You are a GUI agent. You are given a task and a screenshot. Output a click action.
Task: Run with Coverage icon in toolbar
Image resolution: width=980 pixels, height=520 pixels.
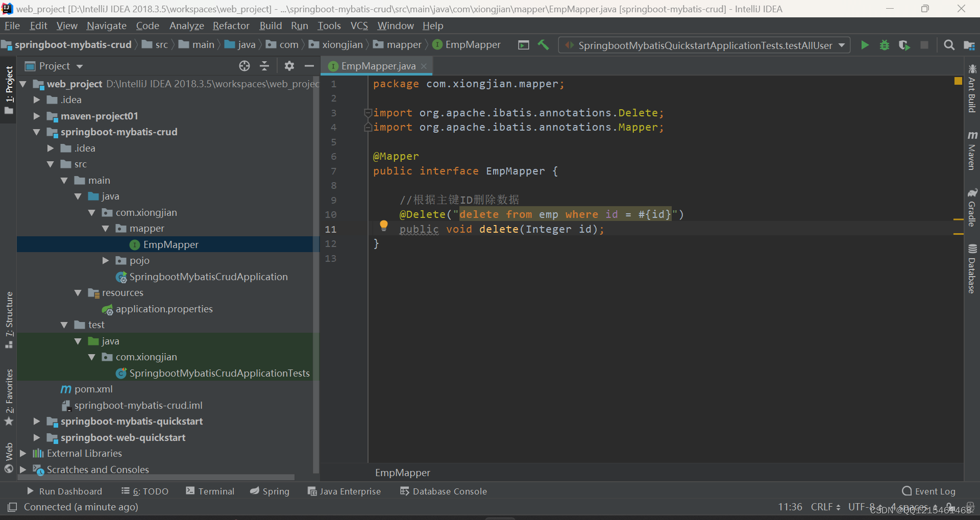tap(904, 45)
